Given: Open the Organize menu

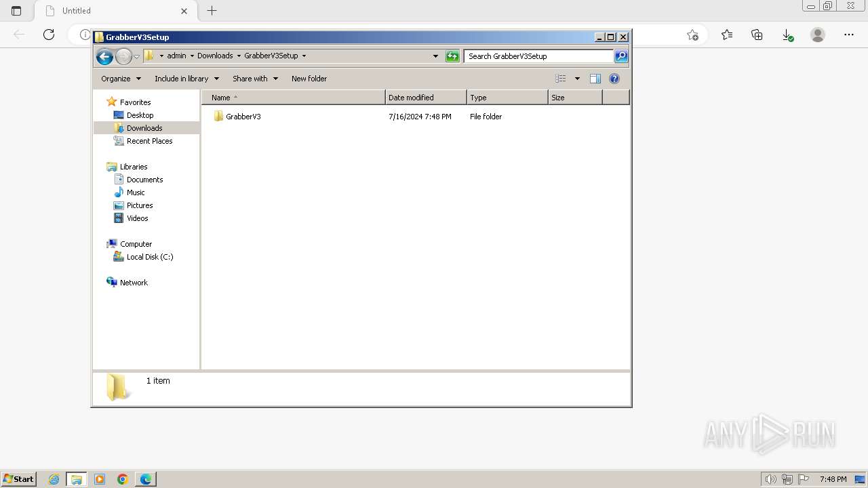Looking at the screenshot, I should point(121,79).
